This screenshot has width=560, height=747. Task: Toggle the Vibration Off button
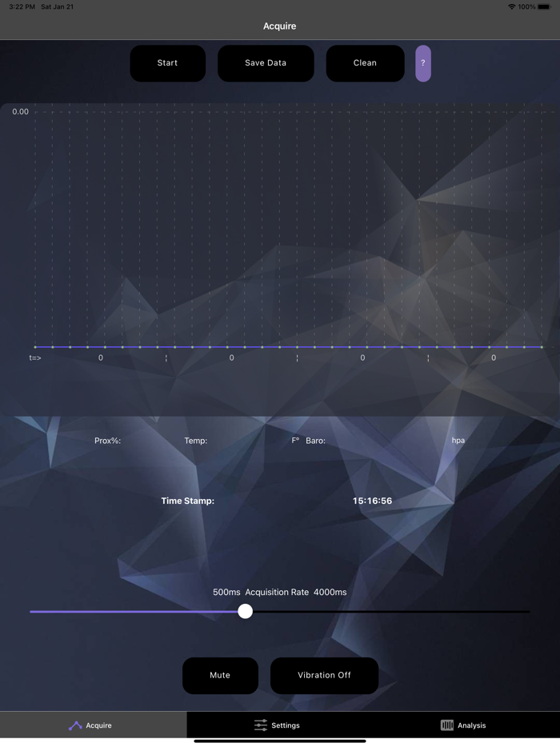pos(325,675)
